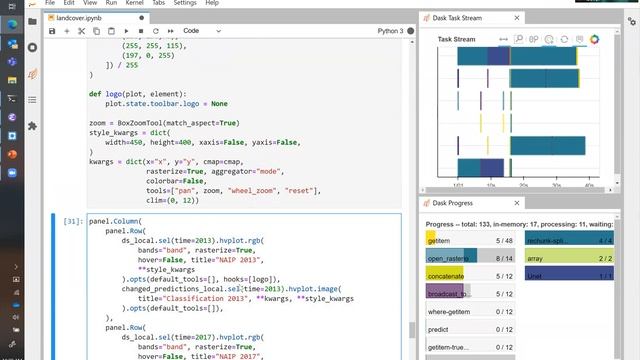Viewport: 640px width, 360px height.
Task: Toggle the Wheel Zoom tool in Task Stream
Action: [549, 39]
